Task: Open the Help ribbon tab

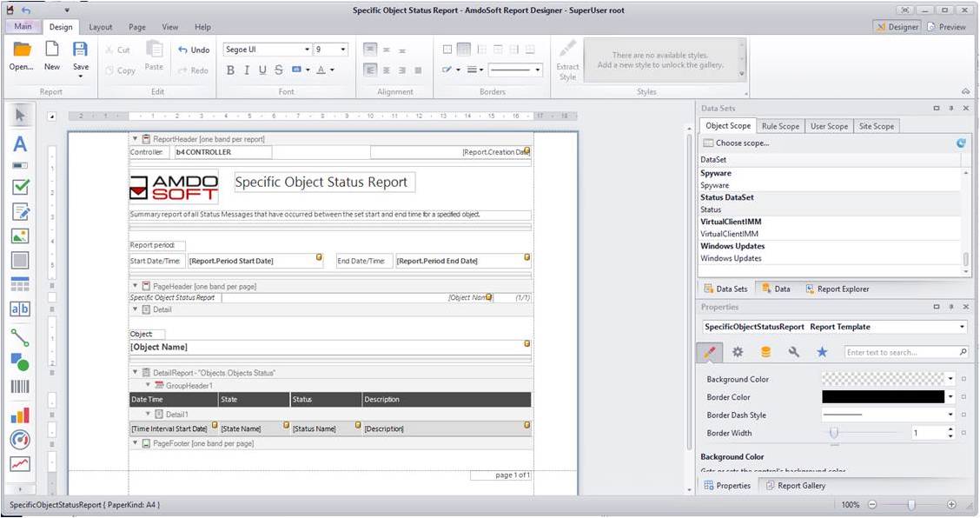Action: coord(202,27)
